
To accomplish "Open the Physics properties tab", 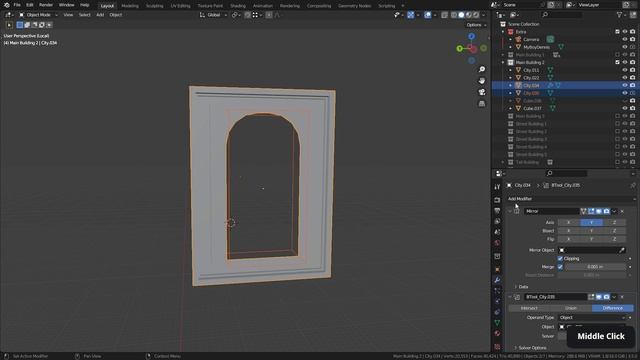I will pyautogui.click(x=497, y=301).
